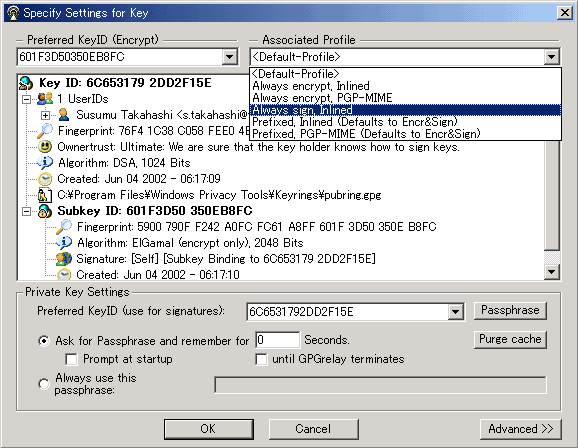
Task: Choose Always encrypt, PGP-MIME profile
Action: click(405, 98)
